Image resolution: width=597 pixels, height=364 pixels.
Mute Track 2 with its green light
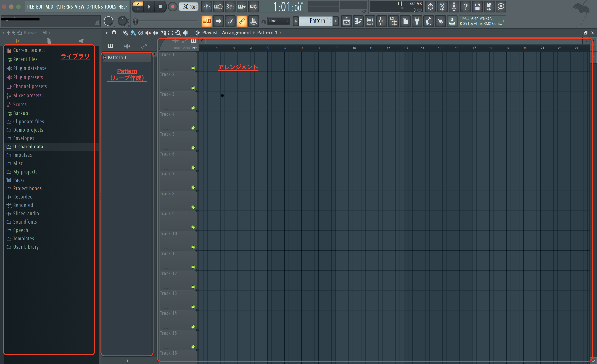pyautogui.click(x=193, y=88)
